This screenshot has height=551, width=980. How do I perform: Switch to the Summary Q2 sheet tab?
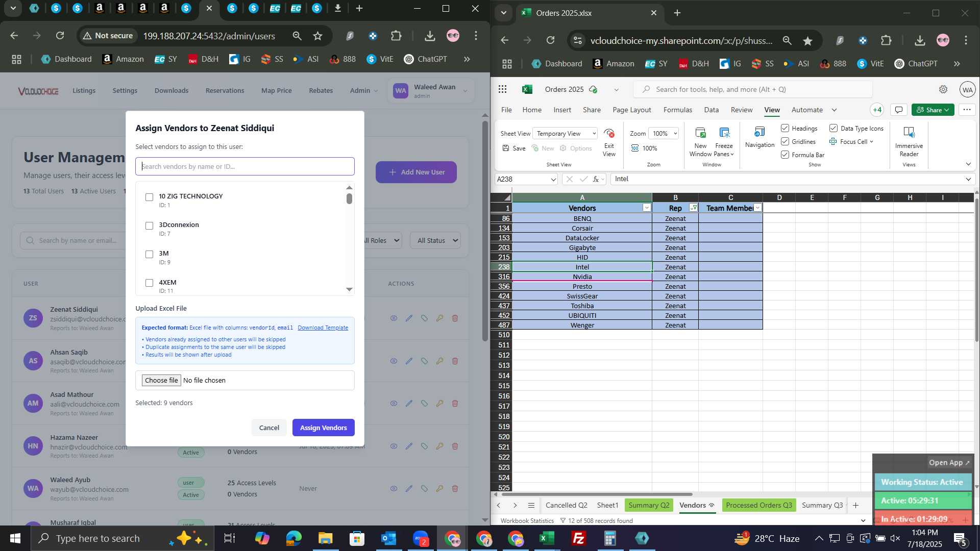pos(649,506)
